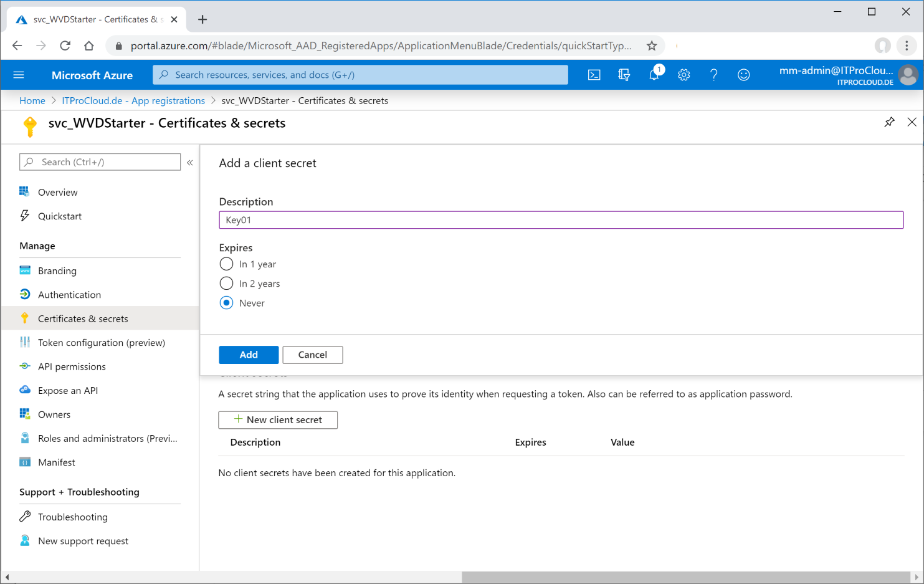
Task: Open the Chrome three-dot menu
Action: tap(907, 45)
